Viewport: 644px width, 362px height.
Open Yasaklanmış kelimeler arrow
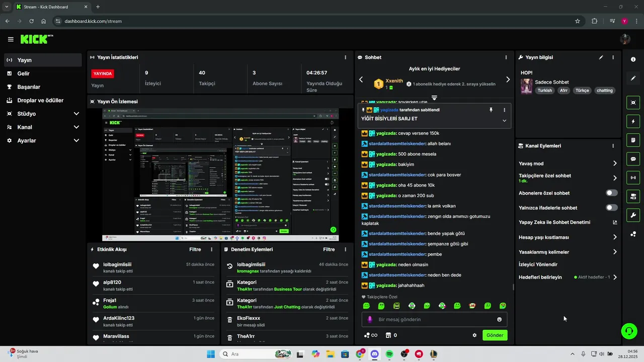tap(615, 252)
